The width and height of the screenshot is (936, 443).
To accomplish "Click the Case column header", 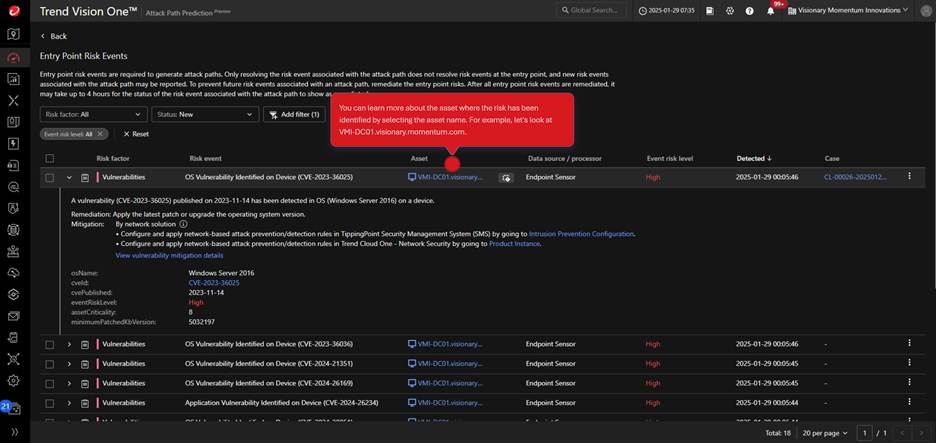I will 832,159.
